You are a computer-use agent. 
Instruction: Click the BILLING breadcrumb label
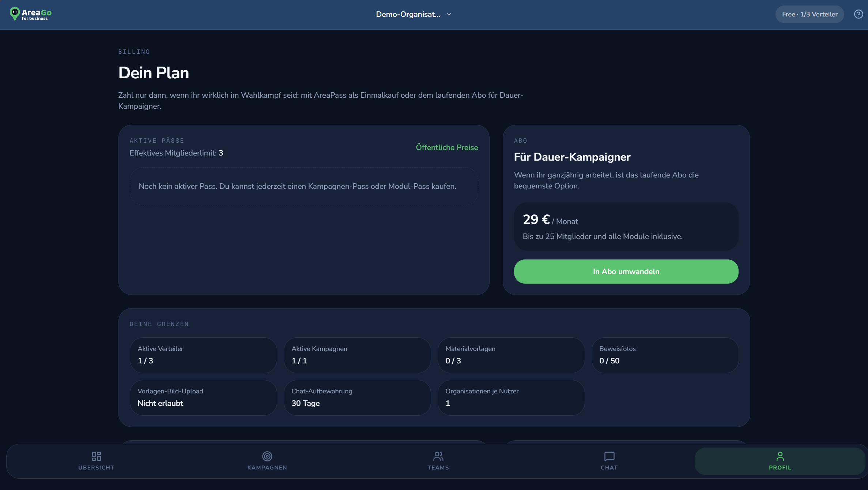pos(134,52)
